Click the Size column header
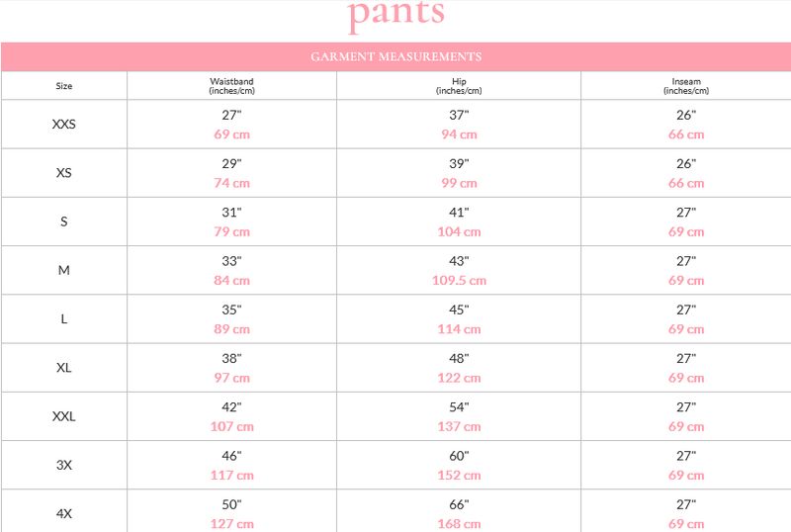791x532 pixels. pos(64,86)
